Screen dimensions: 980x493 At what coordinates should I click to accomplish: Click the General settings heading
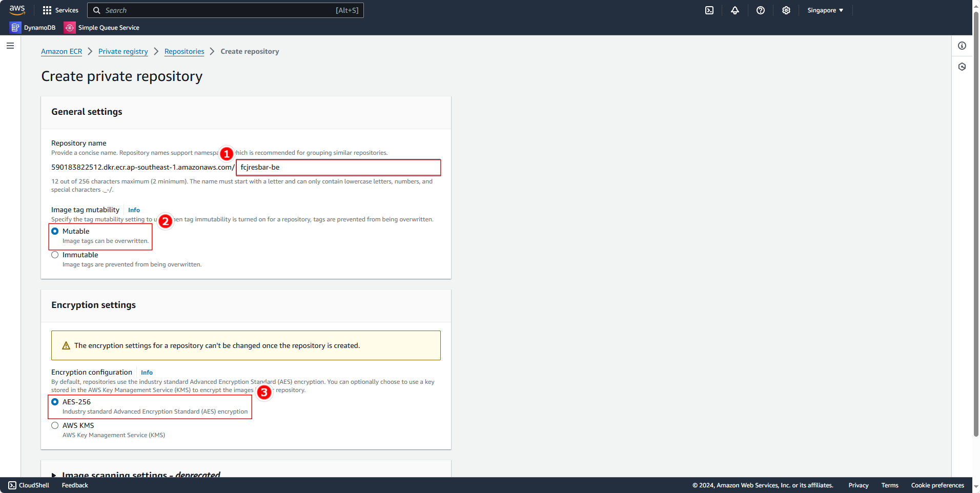click(x=87, y=112)
